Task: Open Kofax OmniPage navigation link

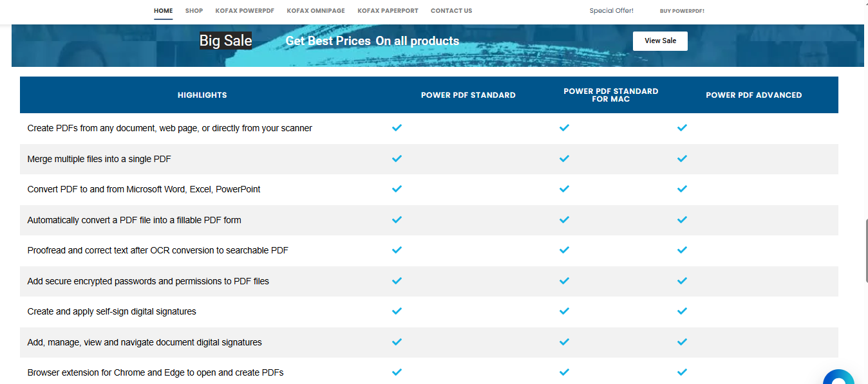Action: 316,11
